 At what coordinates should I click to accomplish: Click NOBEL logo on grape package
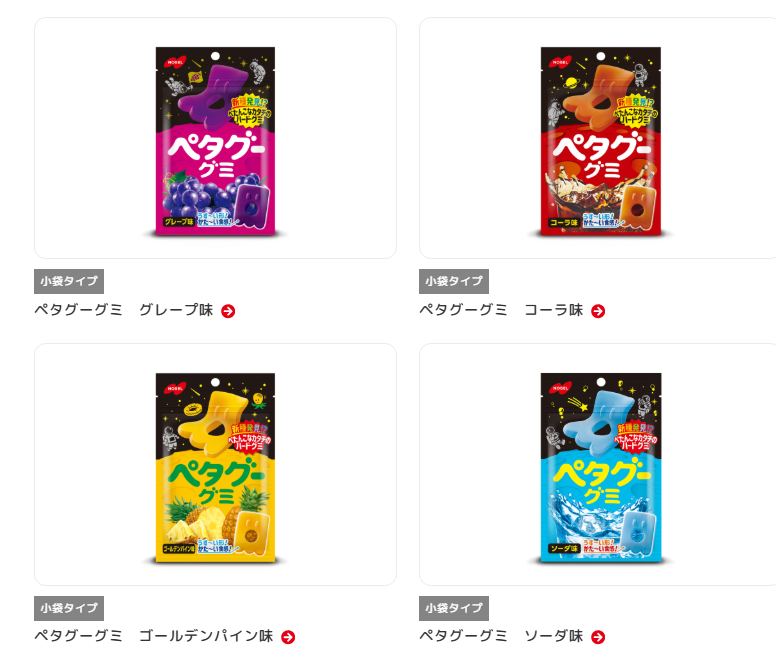click(x=175, y=62)
